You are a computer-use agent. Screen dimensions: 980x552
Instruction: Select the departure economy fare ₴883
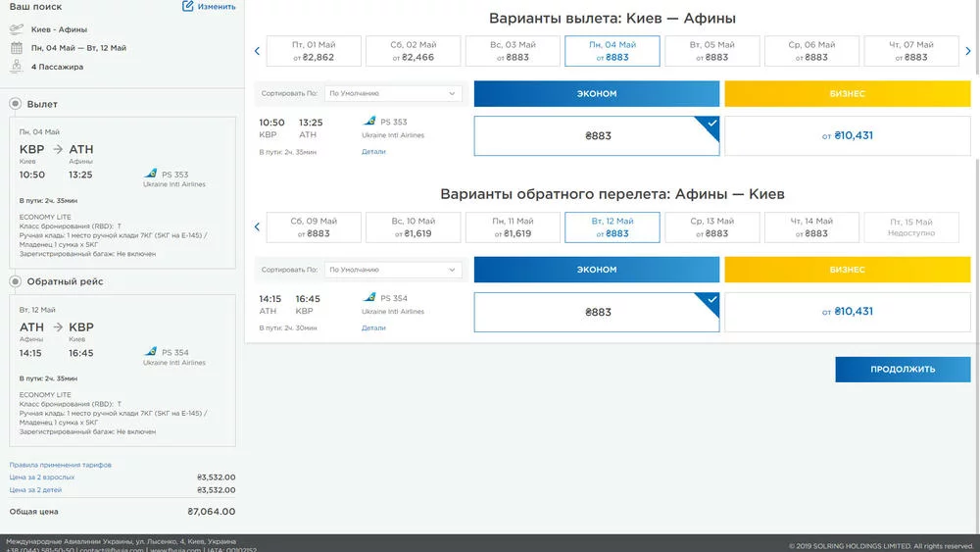pyautogui.click(x=596, y=135)
